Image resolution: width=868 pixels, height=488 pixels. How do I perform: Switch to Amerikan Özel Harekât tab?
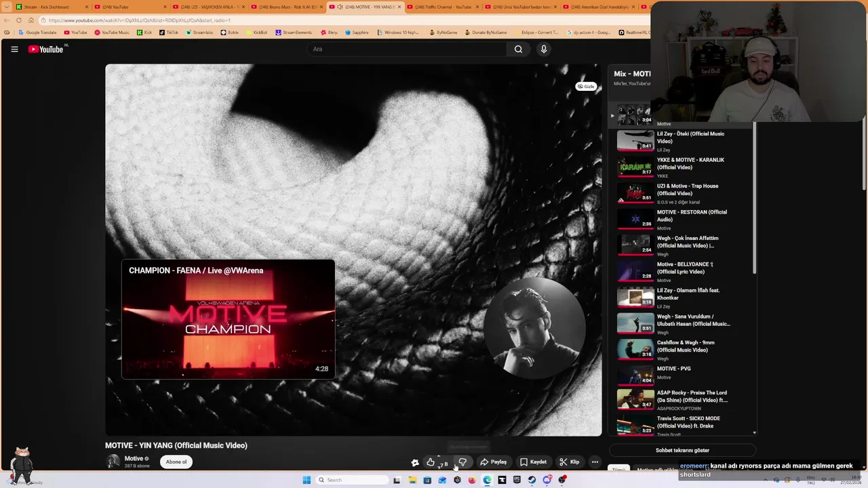[x=599, y=7]
